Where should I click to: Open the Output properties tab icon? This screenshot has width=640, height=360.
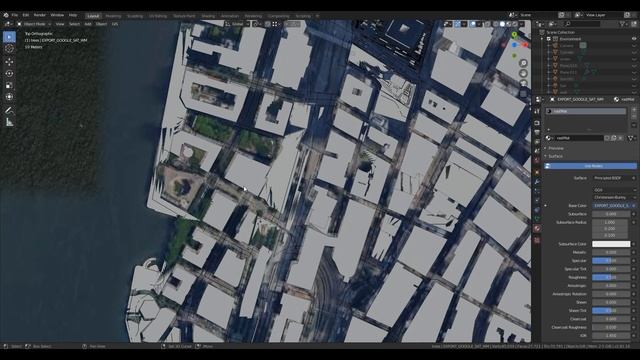pos(537,132)
